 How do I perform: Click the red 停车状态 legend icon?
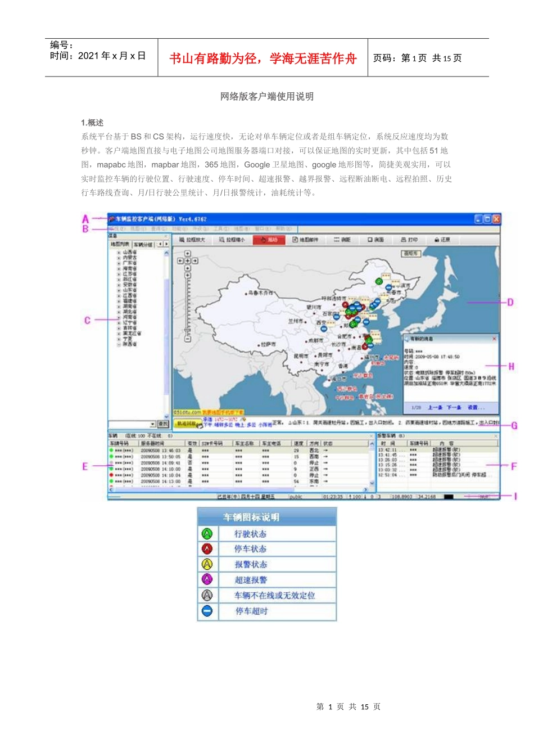(207, 548)
